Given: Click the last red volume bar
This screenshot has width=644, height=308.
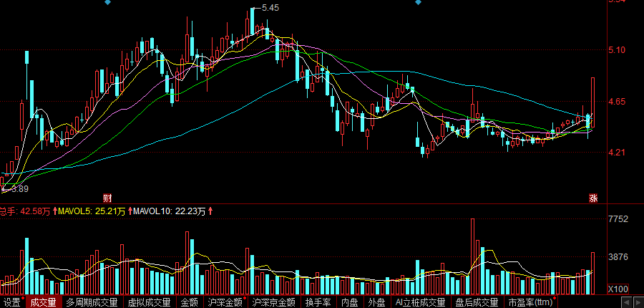Looking at the screenshot, I should pos(593,274).
